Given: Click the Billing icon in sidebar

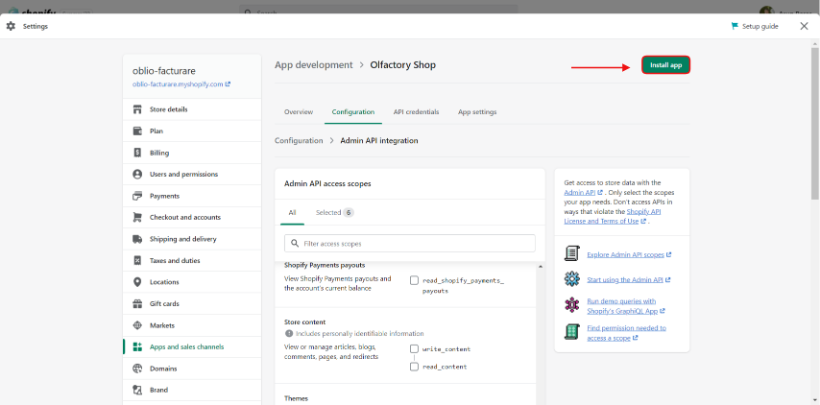Looking at the screenshot, I should [138, 153].
